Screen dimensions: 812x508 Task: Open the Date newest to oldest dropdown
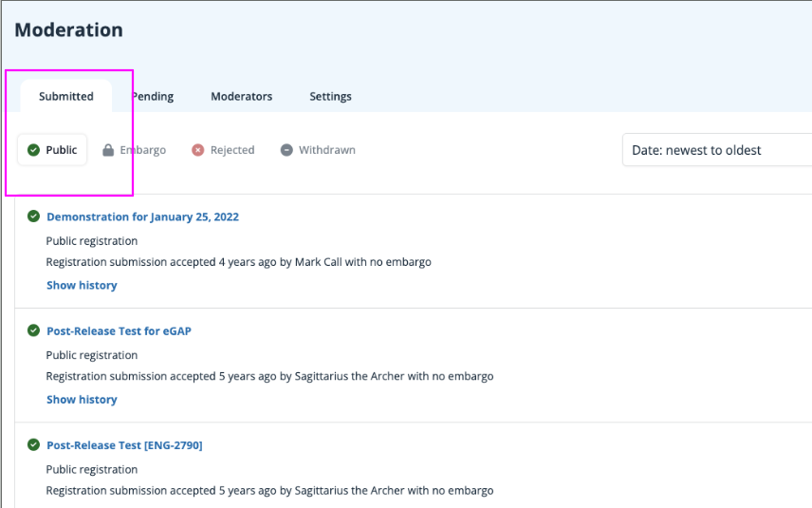pyautogui.click(x=717, y=150)
